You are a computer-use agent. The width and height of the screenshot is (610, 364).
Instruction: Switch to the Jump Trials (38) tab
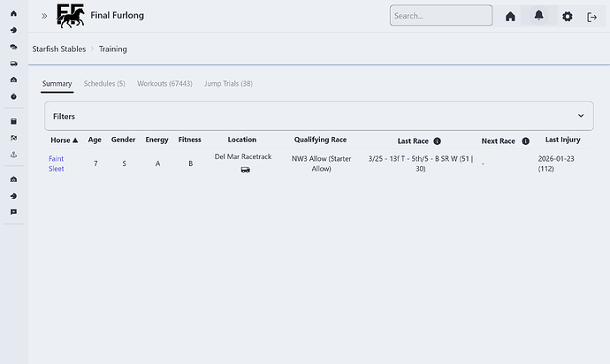[x=228, y=84]
